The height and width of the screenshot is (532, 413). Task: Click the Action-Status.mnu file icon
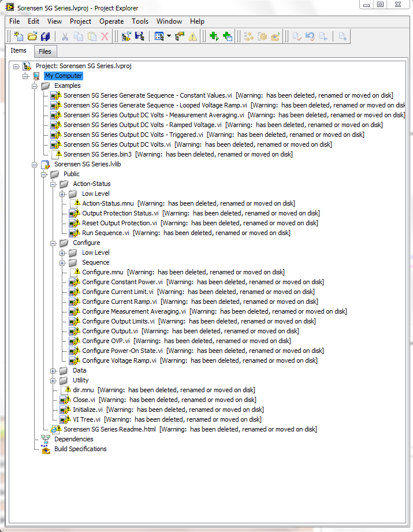[x=75, y=203]
